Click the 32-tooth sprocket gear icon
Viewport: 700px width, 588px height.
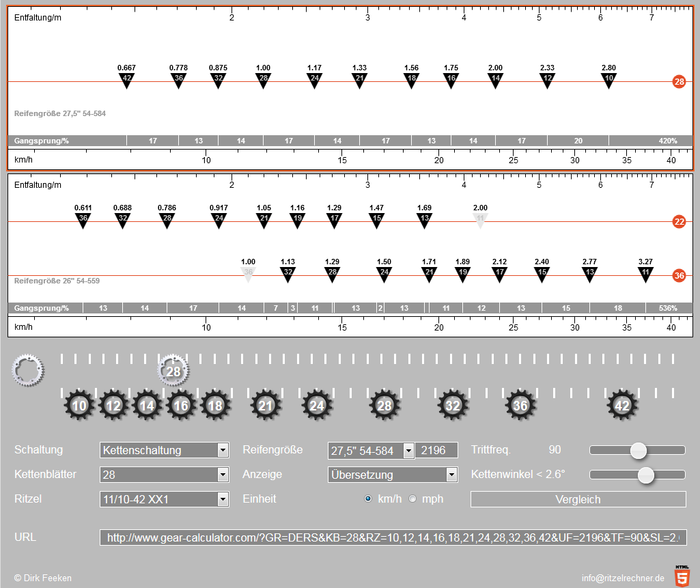pos(453,406)
